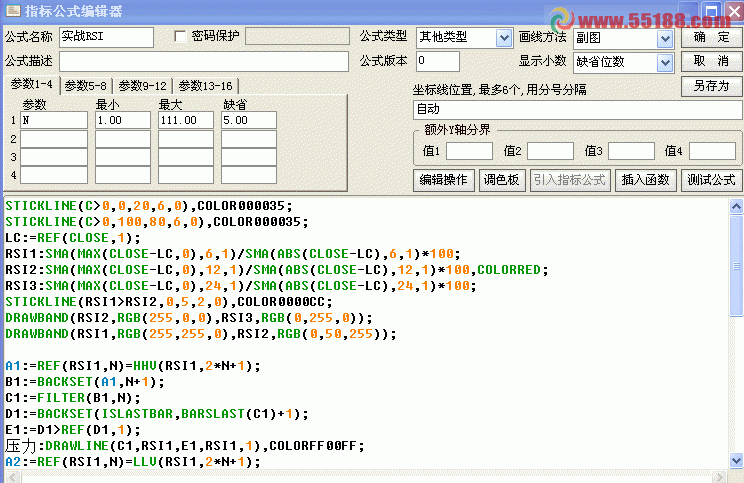The width and height of the screenshot is (744, 483).
Task: Switch to the 参数1-4 tab
Action: point(32,84)
